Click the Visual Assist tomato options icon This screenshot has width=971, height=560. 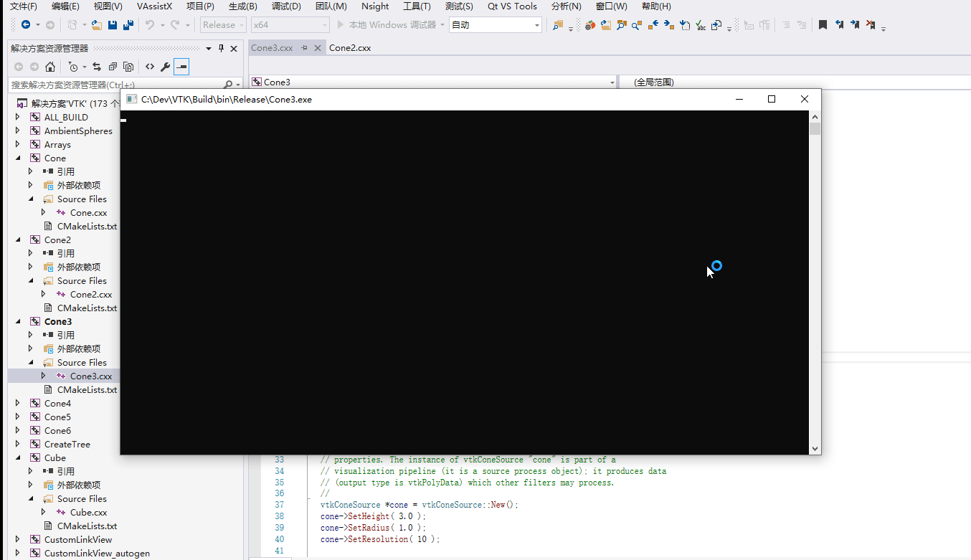coord(590,25)
